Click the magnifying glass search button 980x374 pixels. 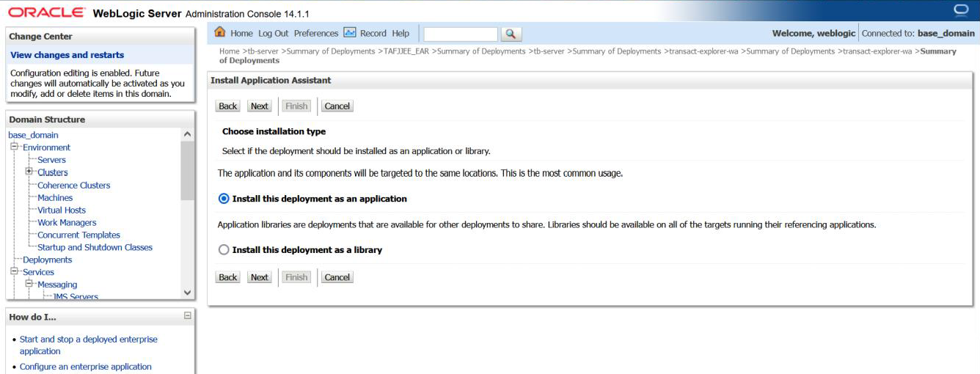tap(511, 34)
